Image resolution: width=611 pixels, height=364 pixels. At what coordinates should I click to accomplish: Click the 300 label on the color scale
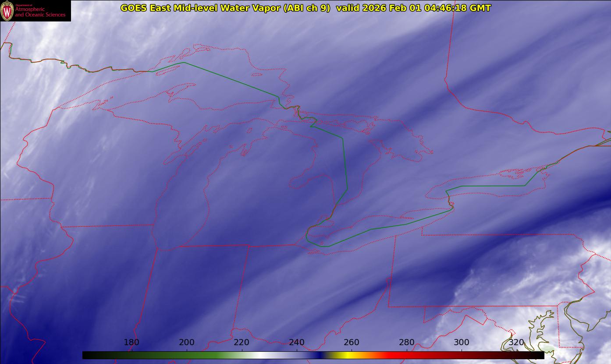tap(462, 343)
